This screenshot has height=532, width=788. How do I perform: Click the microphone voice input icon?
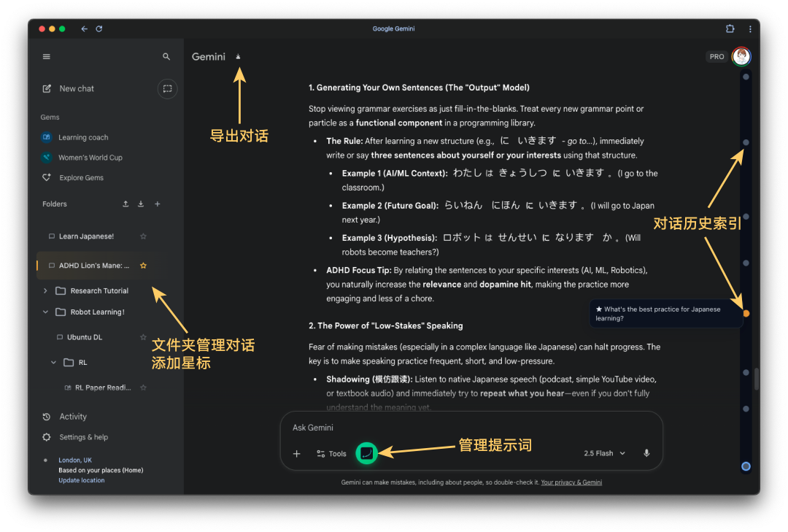646,454
